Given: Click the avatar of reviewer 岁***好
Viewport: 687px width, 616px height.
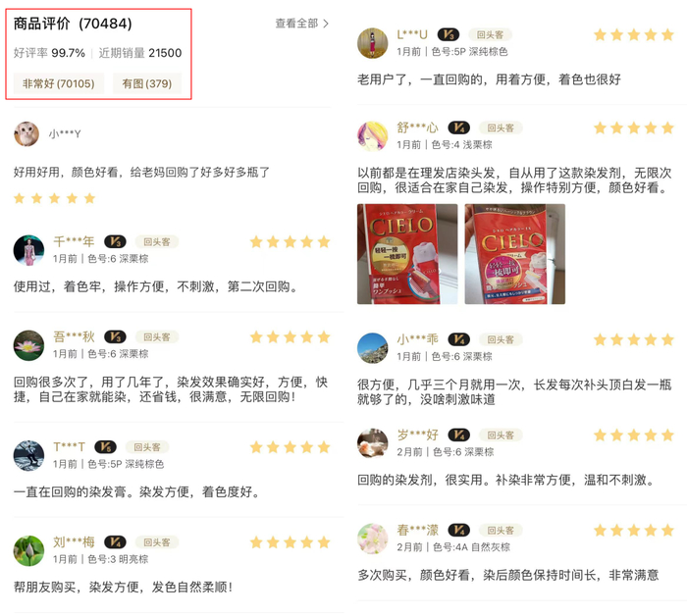Looking at the screenshot, I should pyautogui.click(x=373, y=443).
